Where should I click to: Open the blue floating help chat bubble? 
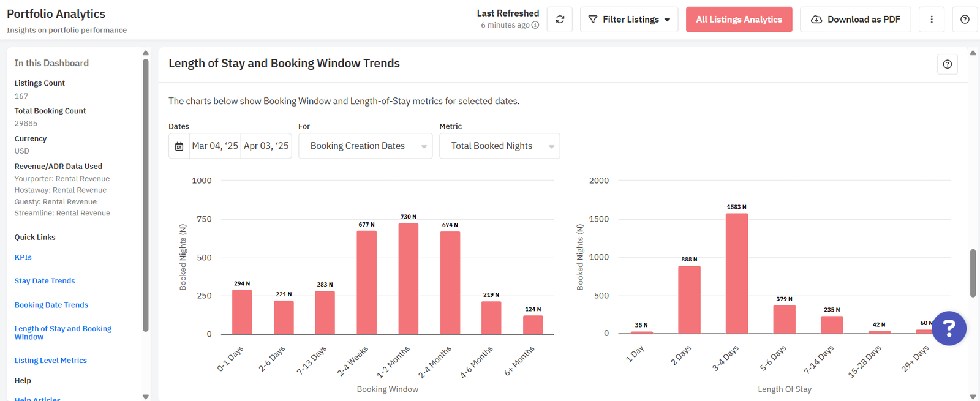[x=949, y=328]
